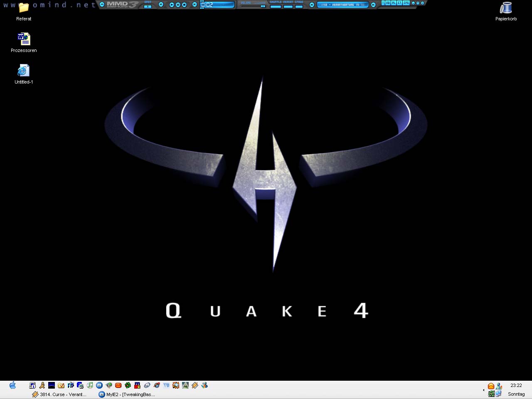Click the song title display Curse - Verantwortung

[x=343, y=5]
